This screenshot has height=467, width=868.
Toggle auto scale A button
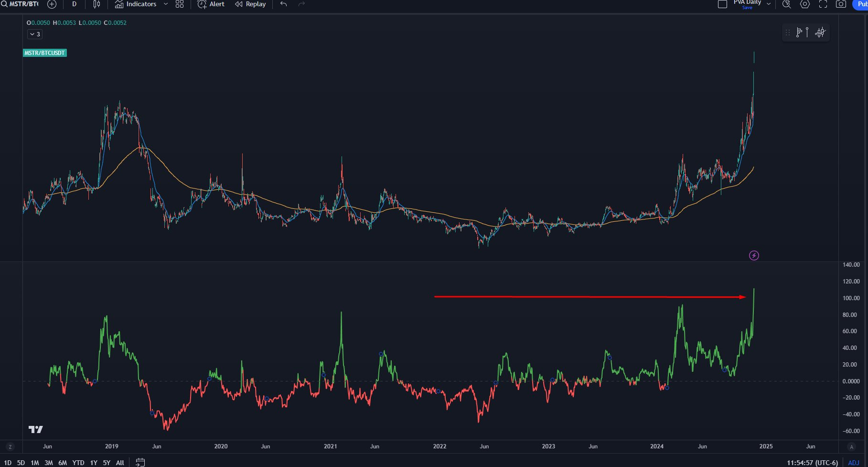[x=851, y=447]
